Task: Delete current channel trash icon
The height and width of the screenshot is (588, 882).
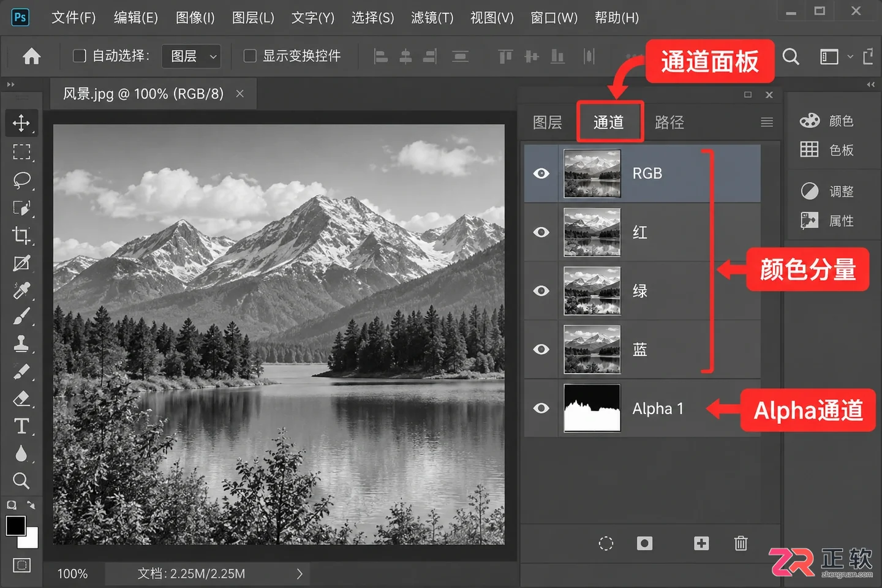Action: 741,543
